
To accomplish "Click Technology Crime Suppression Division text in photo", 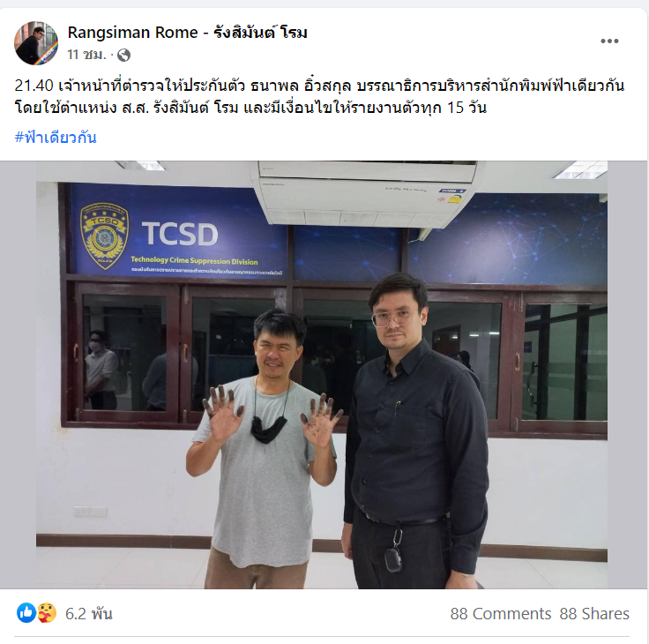I will pos(194,260).
